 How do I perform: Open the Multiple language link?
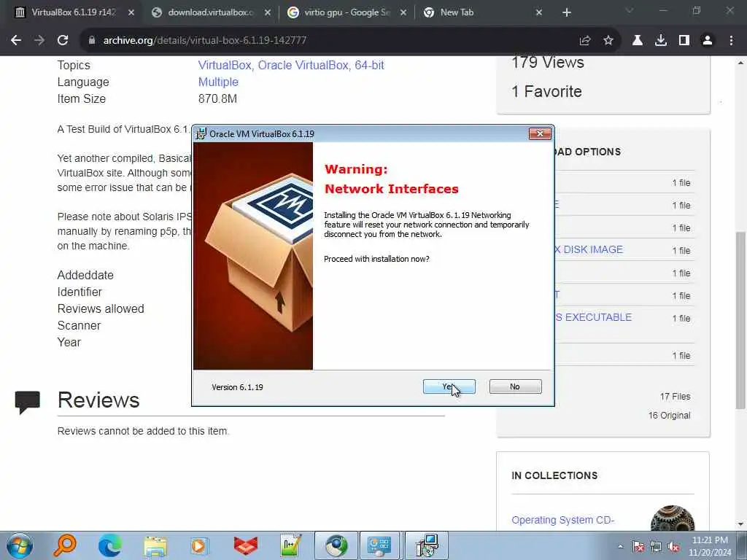point(218,82)
